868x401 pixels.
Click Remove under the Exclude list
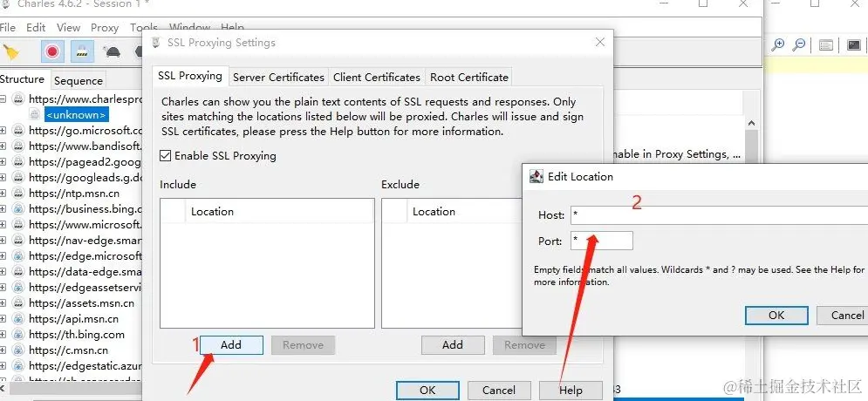(524, 344)
